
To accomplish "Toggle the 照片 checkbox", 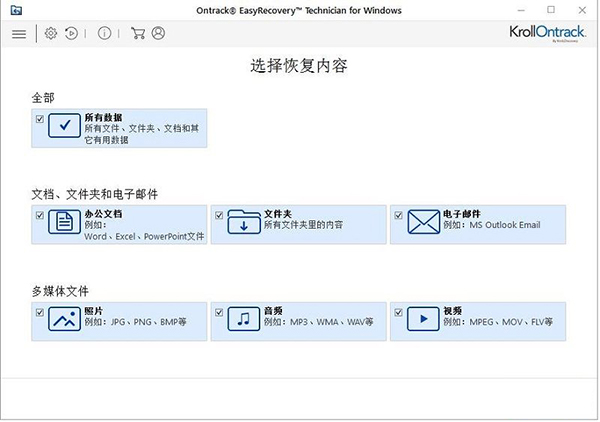I will pos(40,313).
